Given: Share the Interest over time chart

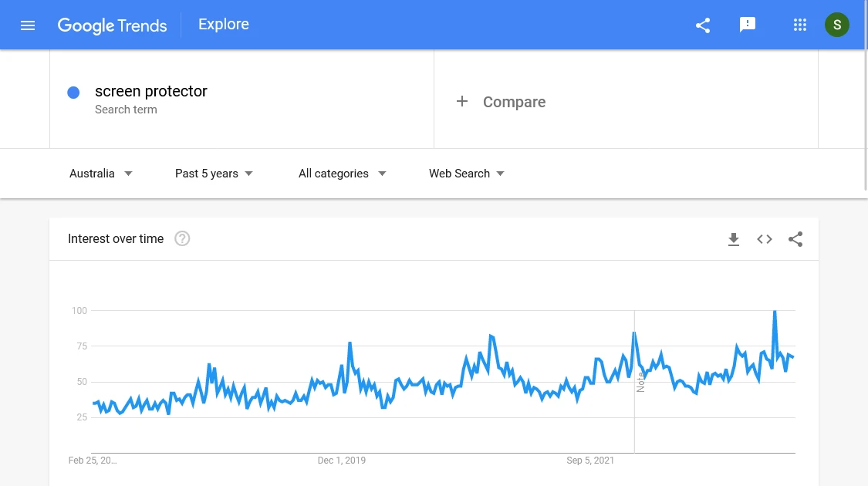Looking at the screenshot, I should [x=795, y=239].
